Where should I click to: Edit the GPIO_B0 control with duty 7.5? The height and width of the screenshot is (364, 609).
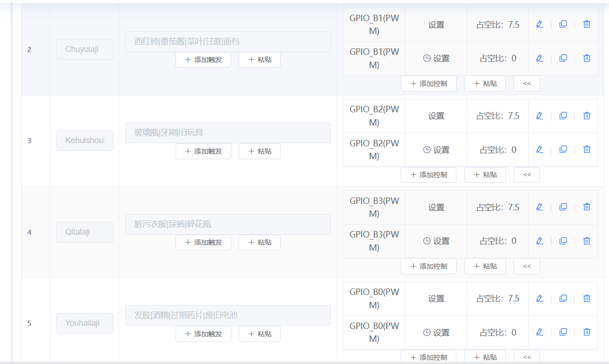tap(539, 298)
